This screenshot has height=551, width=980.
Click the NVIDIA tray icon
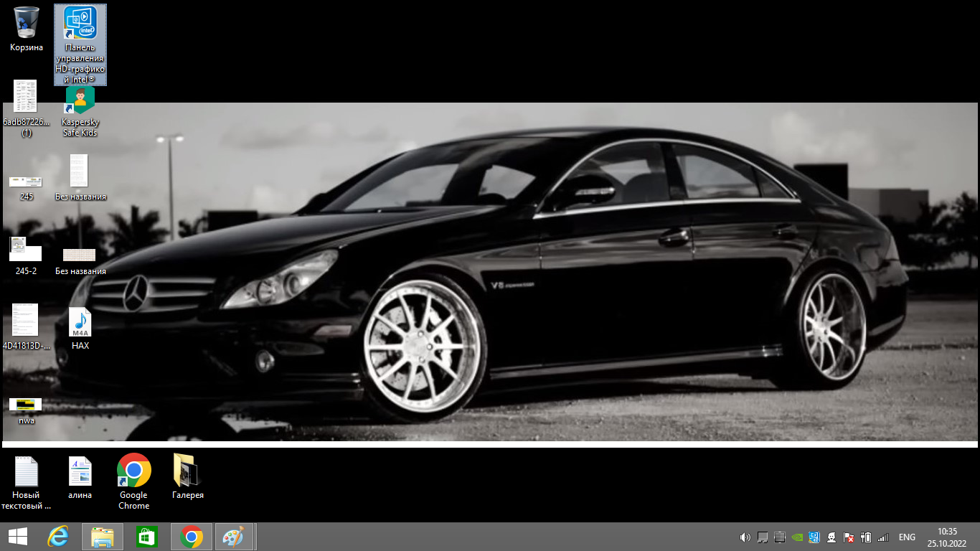coord(797,537)
